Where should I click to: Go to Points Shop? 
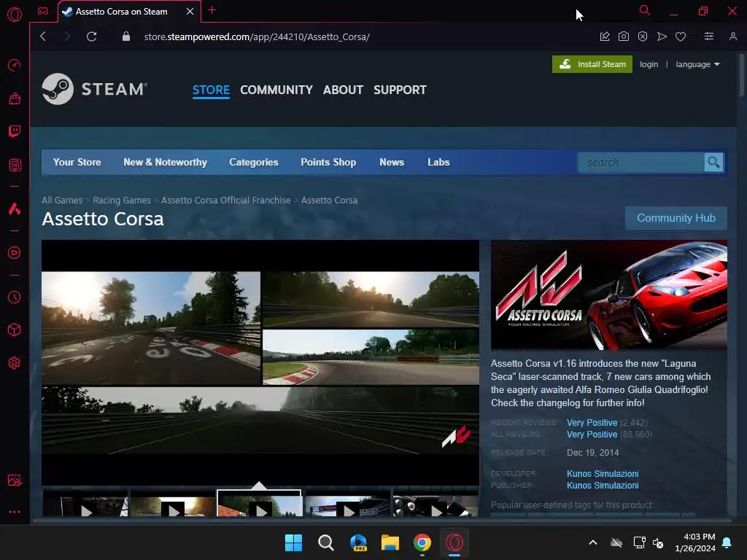(328, 162)
